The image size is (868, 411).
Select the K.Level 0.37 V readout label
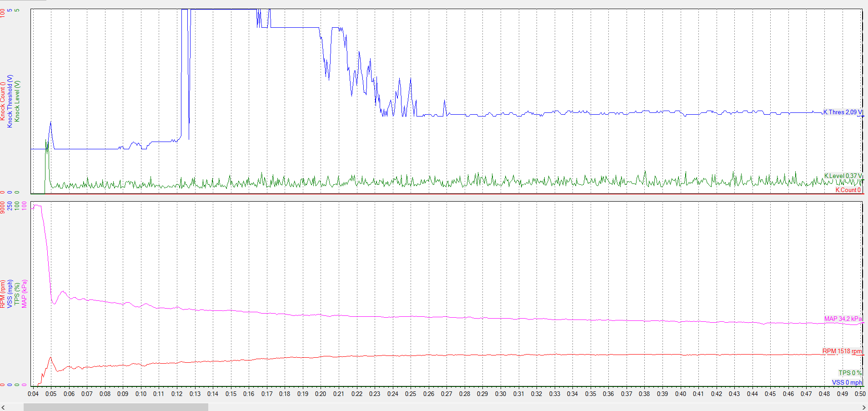tap(843, 176)
